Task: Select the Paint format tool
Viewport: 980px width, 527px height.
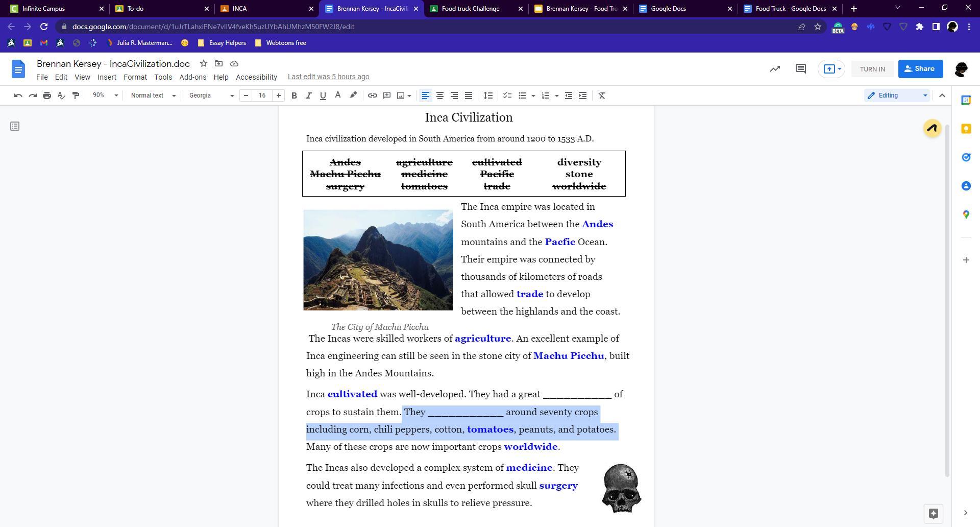Action: (76, 95)
